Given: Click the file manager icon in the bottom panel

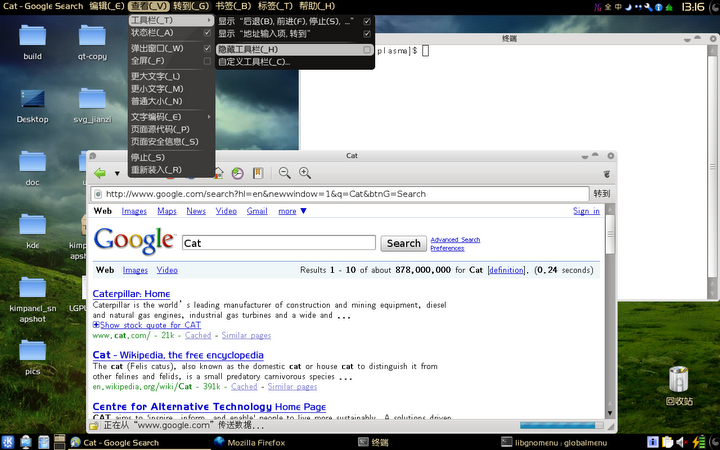Looking at the screenshot, I should (44, 442).
